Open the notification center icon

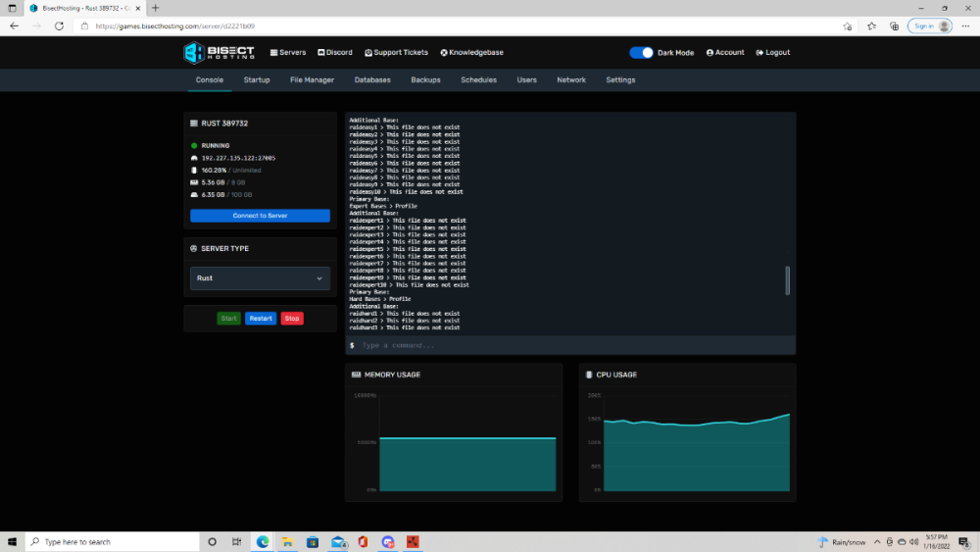point(964,542)
